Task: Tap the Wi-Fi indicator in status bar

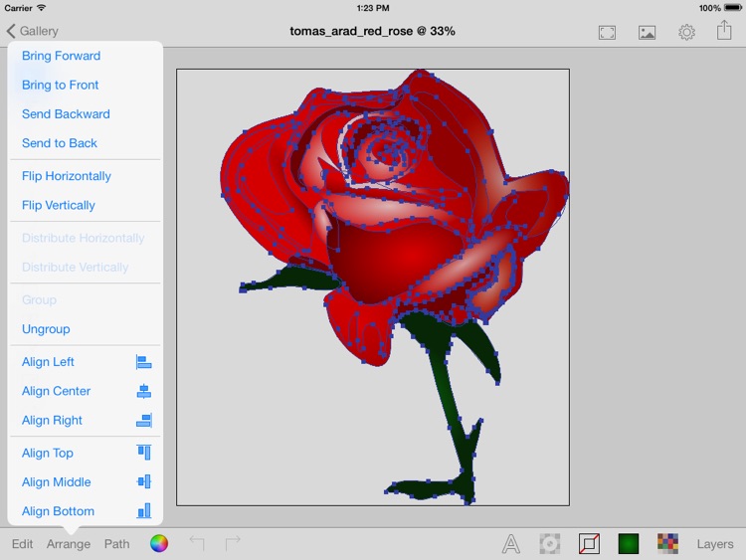Action: pos(42,8)
